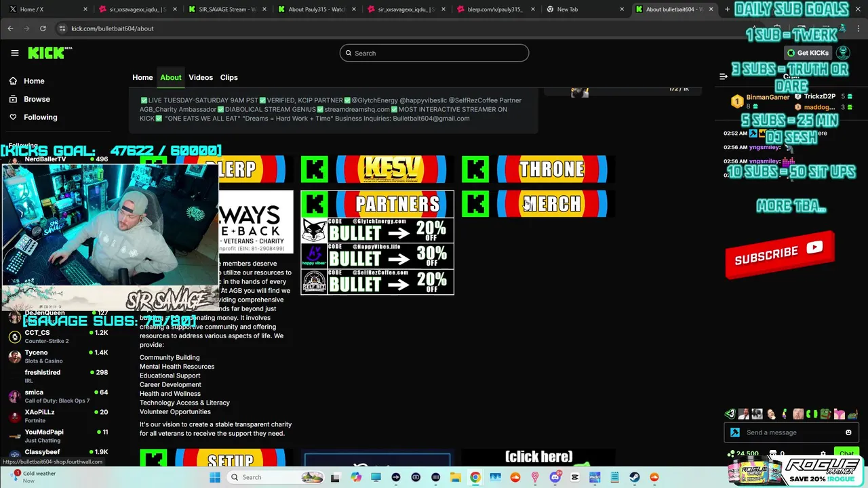Open CCT_CS channel in sidebar
868x488 pixels.
pyautogui.click(x=58, y=337)
